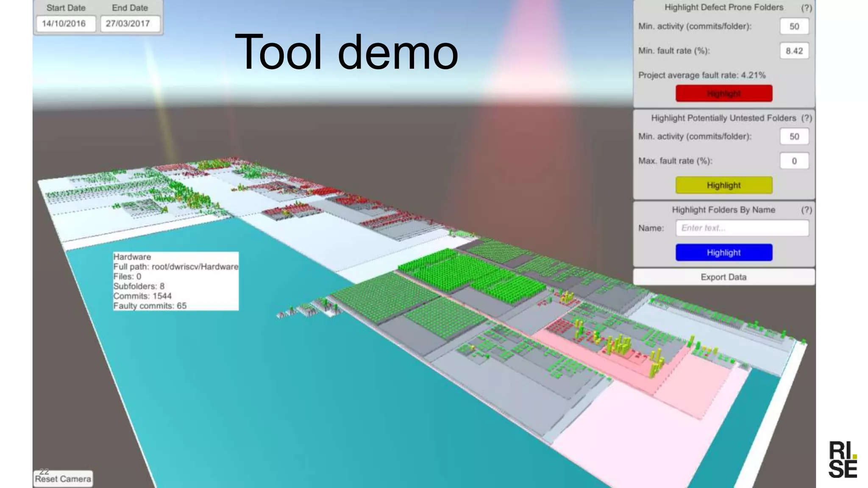The height and width of the screenshot is (488, 868).
Task: Click 'Project average fault rate: 4.21%' text
Action: [x=702, y=75]
